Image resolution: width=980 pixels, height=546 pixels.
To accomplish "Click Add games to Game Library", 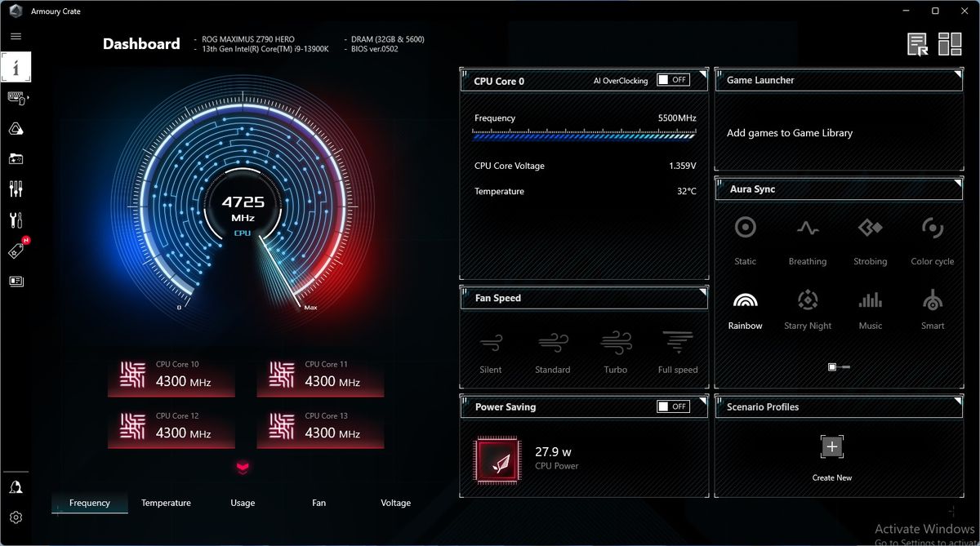I will pyautogui.click(x=790, y=133).
